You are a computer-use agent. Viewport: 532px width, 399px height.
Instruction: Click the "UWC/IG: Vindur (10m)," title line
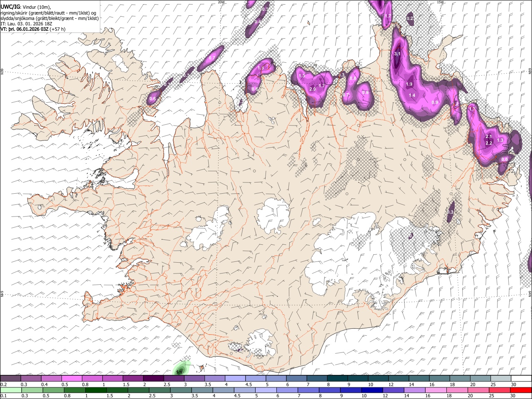[25, 7]
